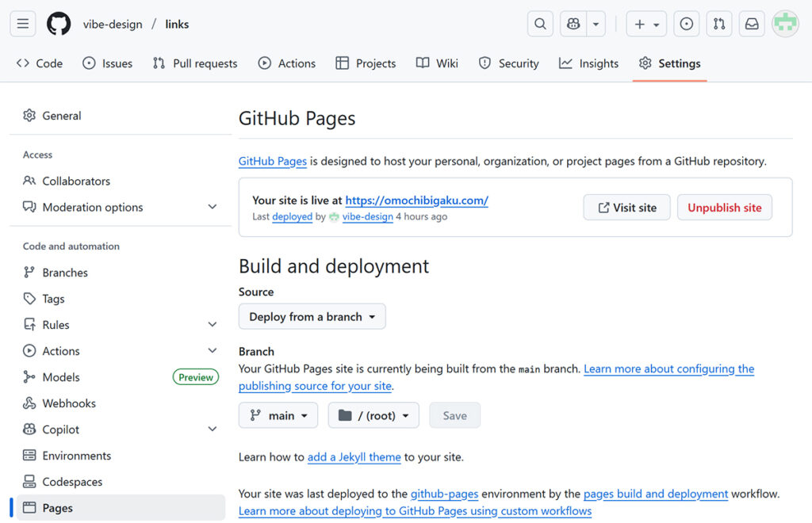Open pull requests icon in header
812x523 pixels.
[719, 24]
